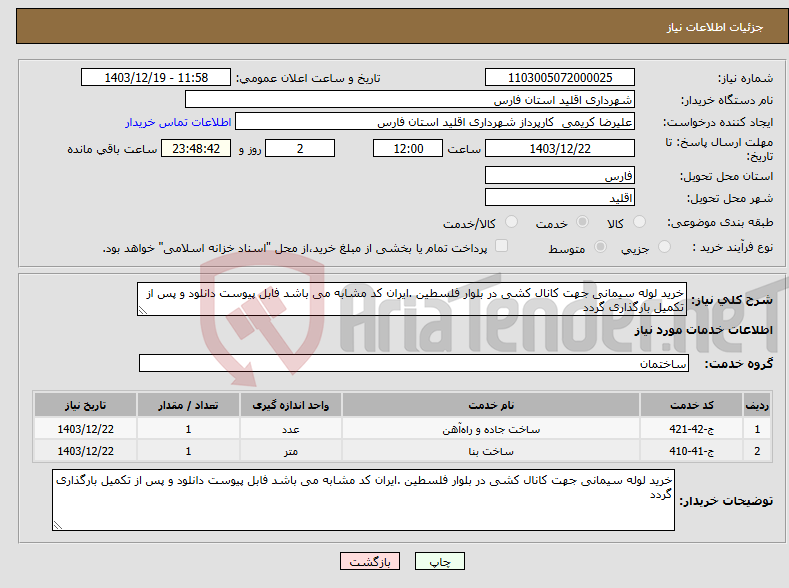Click the resize handle of buyer notes area
The width and height of the screenshot is (789, 588).
tap(58, 525)
